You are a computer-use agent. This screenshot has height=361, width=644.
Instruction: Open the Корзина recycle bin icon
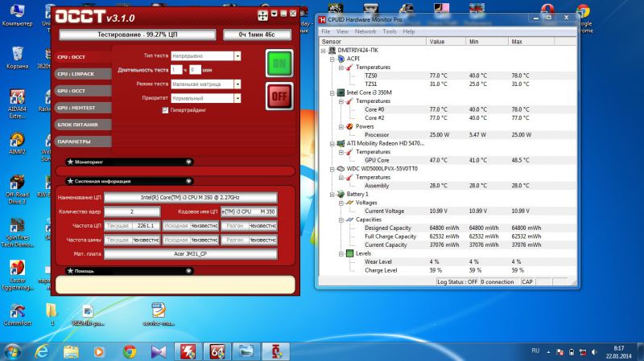[17, 58]
